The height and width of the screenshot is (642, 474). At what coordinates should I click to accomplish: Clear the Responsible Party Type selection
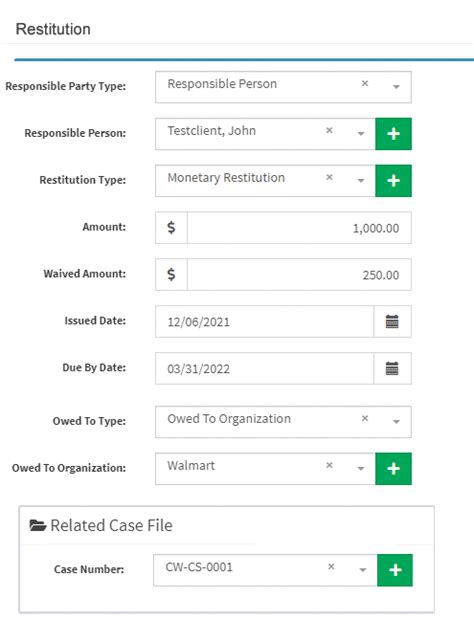click(365, 84)
